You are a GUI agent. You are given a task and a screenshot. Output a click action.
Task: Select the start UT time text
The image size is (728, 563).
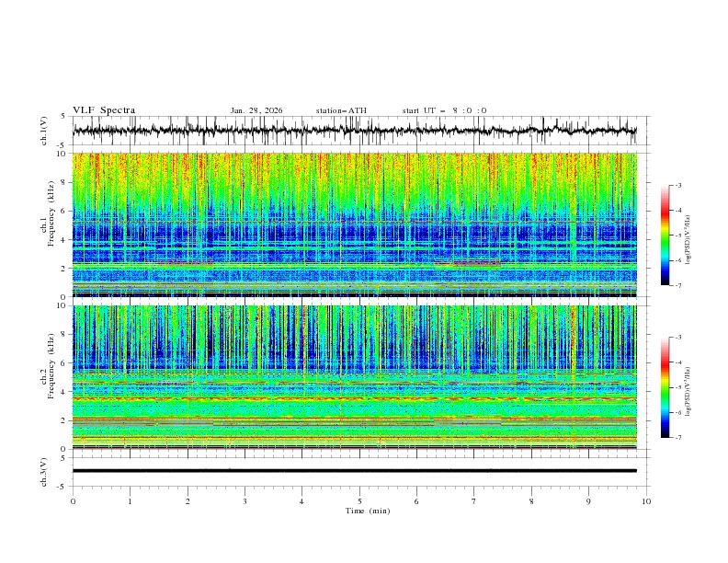pyautogui.click(x=444, y=110)
